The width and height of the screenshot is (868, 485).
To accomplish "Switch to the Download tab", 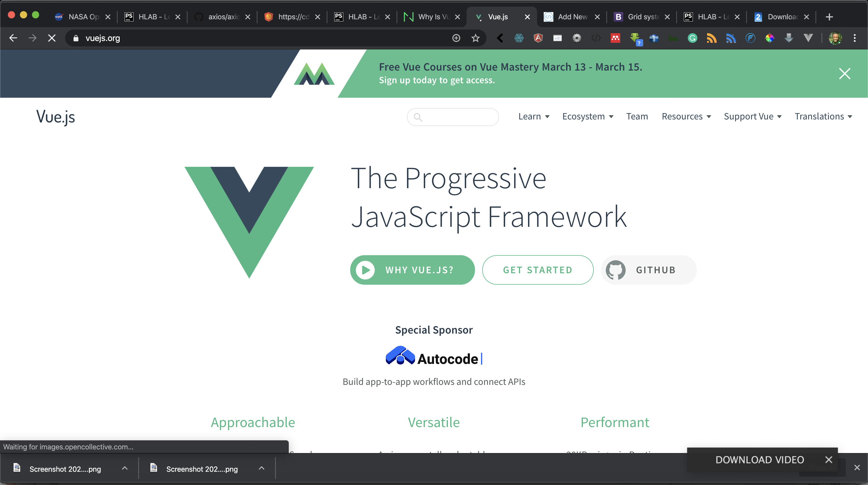I will [x=782, y=17].
